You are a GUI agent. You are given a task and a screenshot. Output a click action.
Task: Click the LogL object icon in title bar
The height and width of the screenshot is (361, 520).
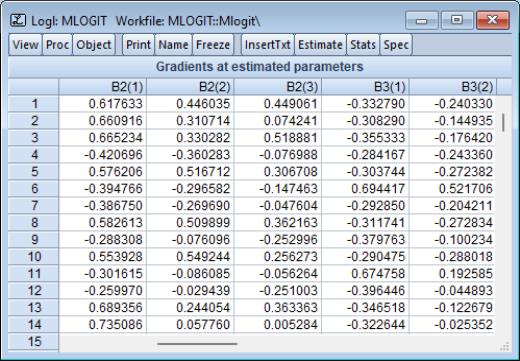18,21
